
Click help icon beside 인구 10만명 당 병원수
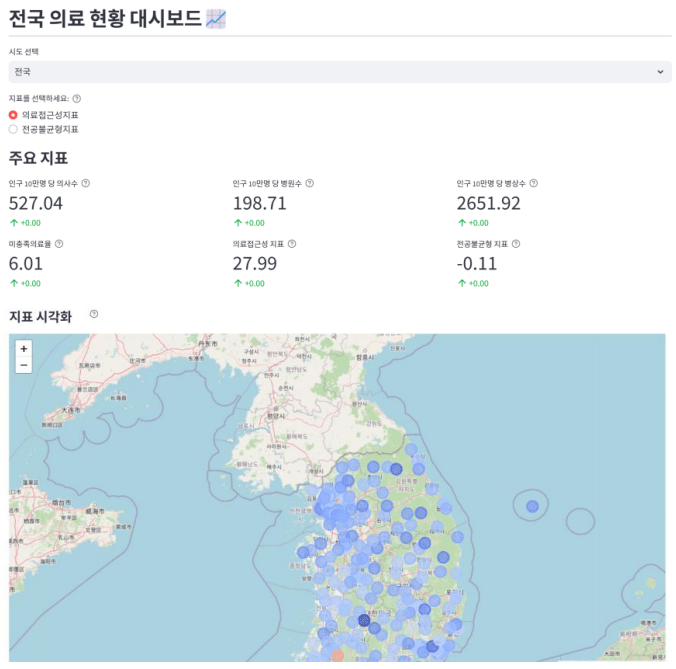point(310,183)
